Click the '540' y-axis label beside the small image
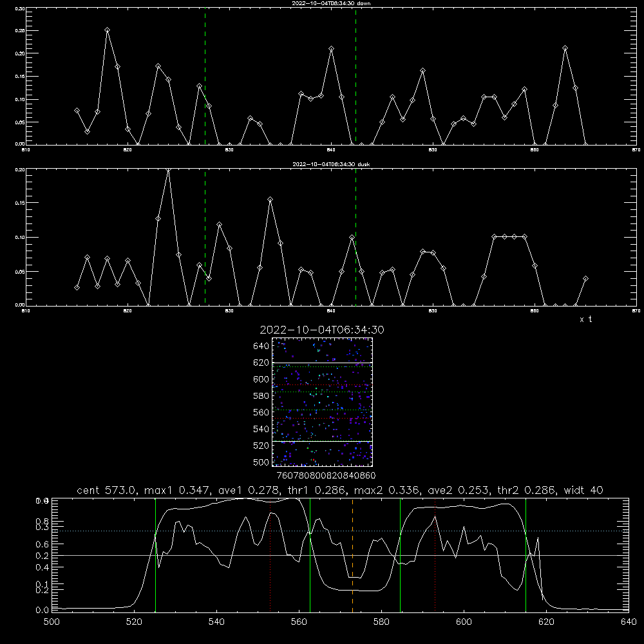 point(261,429)
